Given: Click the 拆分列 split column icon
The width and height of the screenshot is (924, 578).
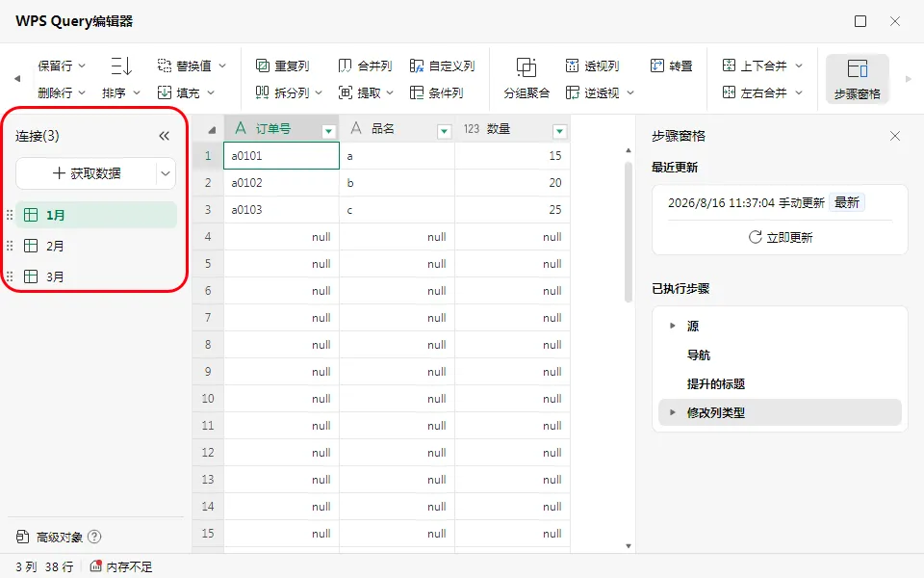Looking at the screenshot, I should 262,92.
